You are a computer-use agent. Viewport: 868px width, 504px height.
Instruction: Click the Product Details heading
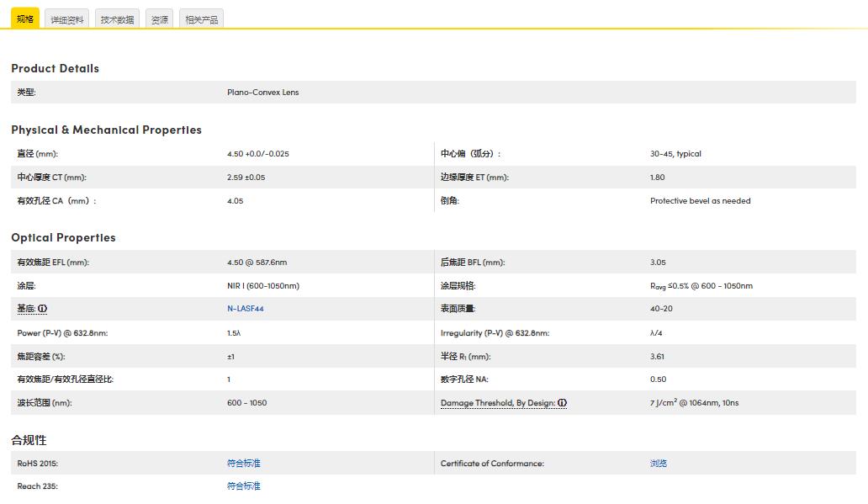click(55, 68)
